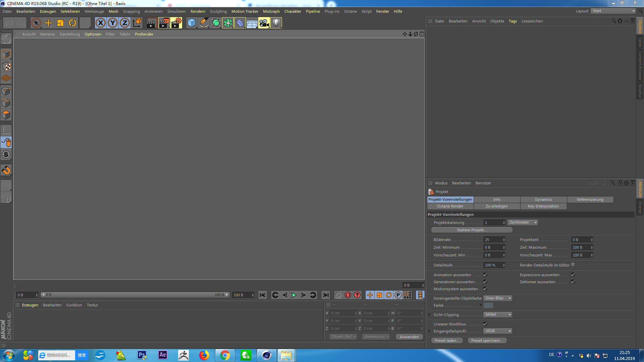This screenshot has width=644, height=362.
Task: Click the Farbe color swatch
Action: 488,305
